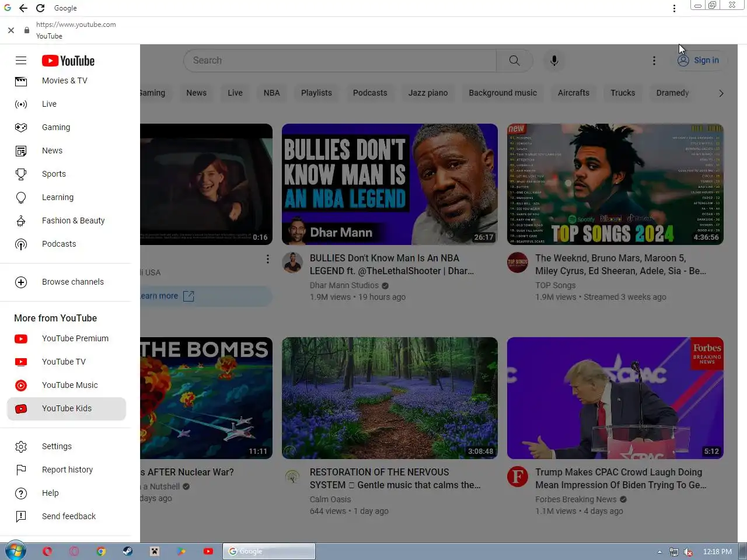Open the forest path Restoration video thumbnail

coord(390,398)
